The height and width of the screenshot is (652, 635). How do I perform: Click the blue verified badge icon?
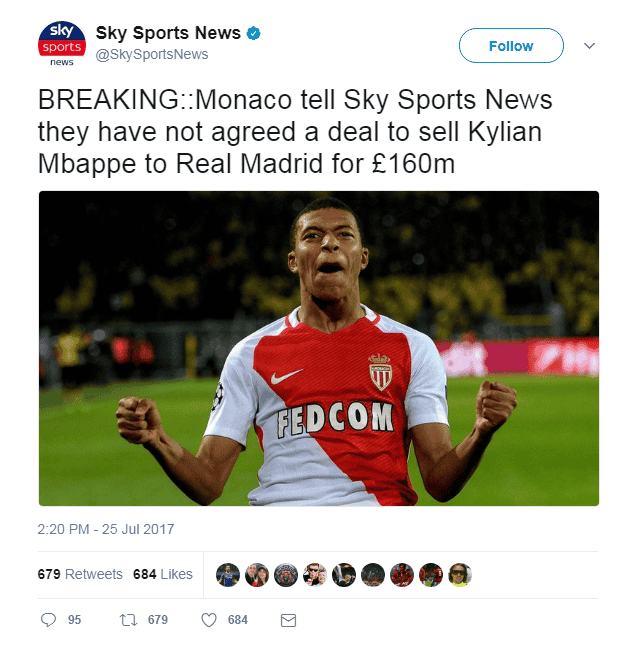pyautogui.click(x=253, y=33)
